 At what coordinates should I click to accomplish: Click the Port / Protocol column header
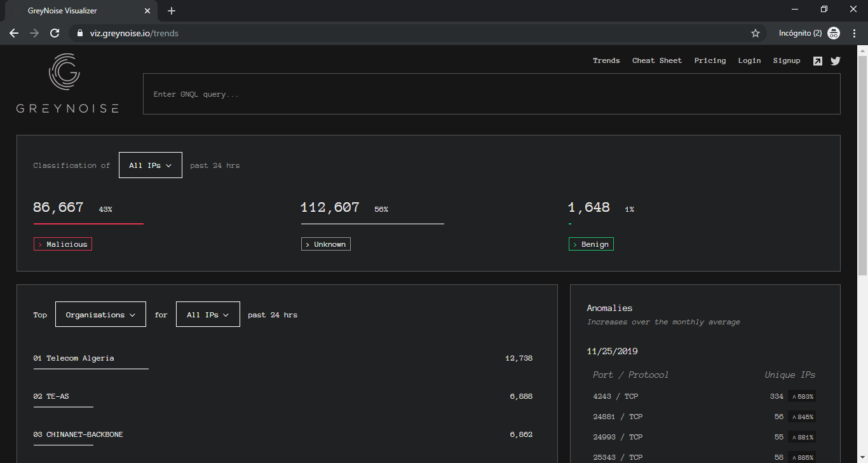tap(631, 375)
